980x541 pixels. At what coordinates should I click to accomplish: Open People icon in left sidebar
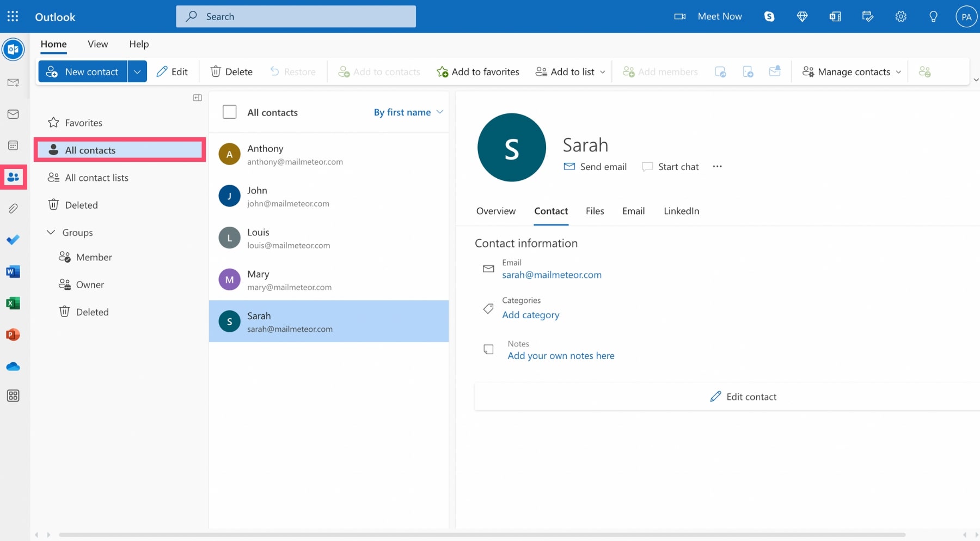click(13, 177)
